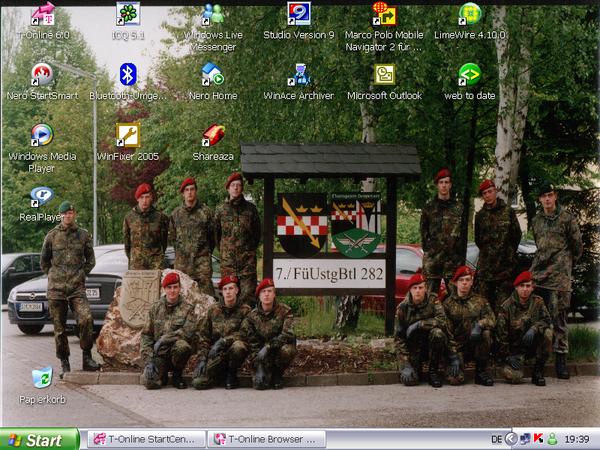
Task: Click the LimeWire 4.10.0 icon
Action: (470, 14)
